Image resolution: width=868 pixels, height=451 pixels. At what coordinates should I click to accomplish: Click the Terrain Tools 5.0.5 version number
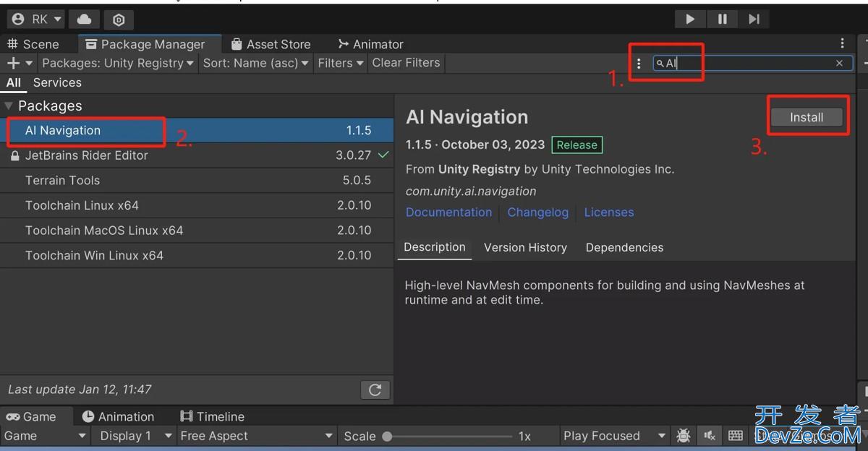click(x=357, y=181)
